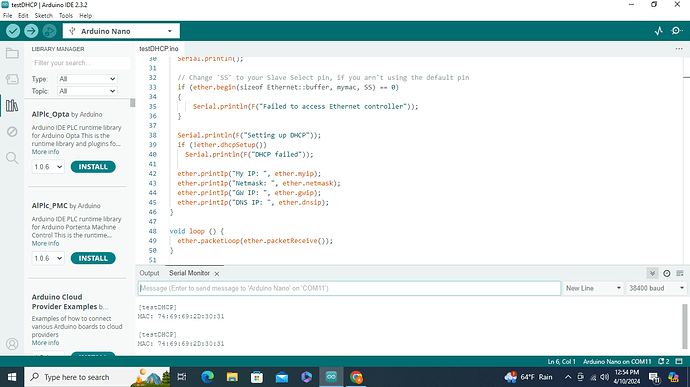The height and width of the screenshot is (387, 690).
Task: Open the New Line line-ending dropdown
Action: coord(593,288)
